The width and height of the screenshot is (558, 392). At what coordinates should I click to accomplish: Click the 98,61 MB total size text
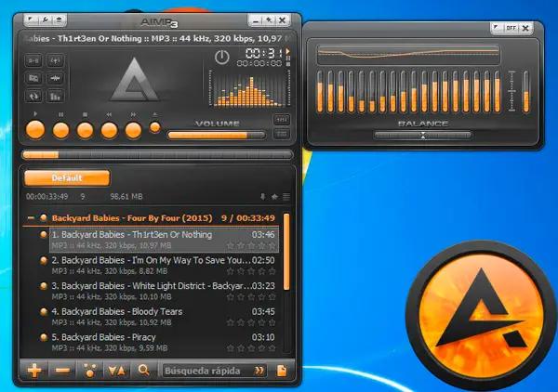(126, 197)
